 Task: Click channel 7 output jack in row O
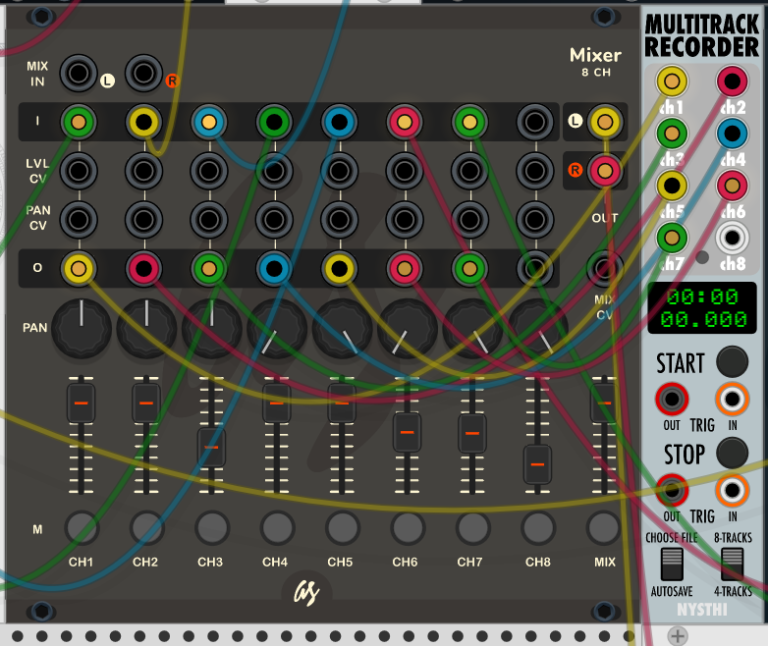[x=469, y=268]
